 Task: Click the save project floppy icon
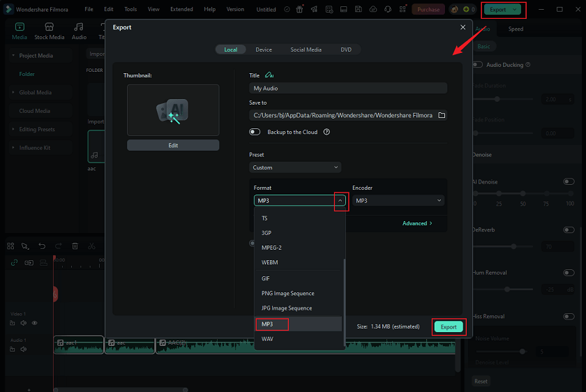click(358, 9)
